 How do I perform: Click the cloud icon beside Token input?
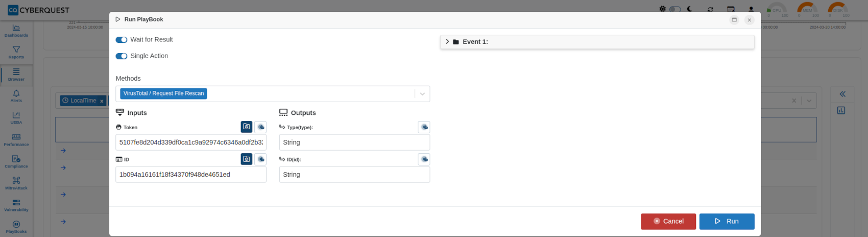tap(260, 127)
